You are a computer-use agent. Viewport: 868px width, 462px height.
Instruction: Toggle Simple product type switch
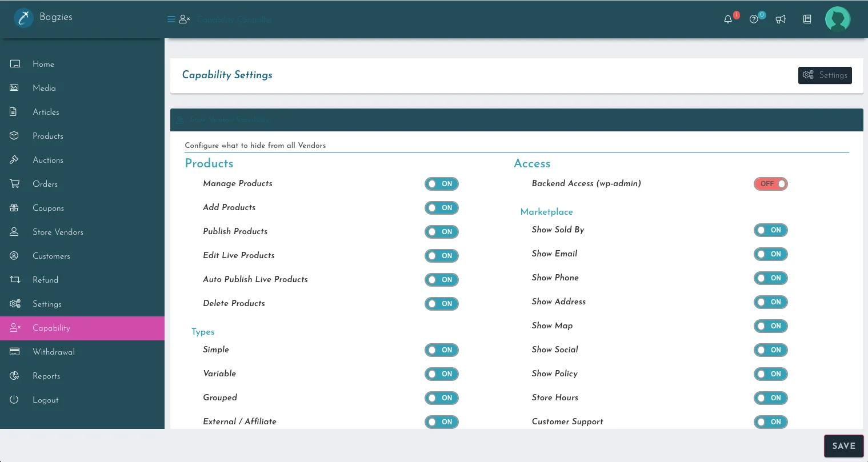coord(441,350)
